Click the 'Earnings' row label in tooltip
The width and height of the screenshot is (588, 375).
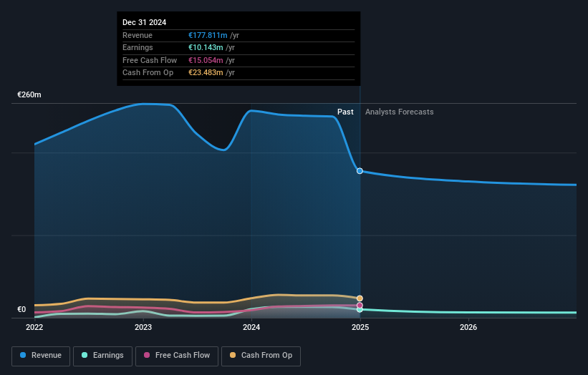(138, 47)
